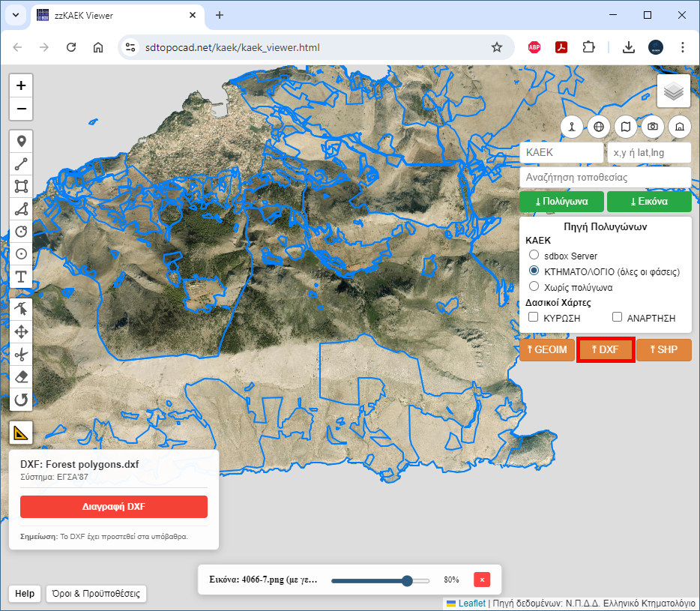Select the draw polyline tool
Image resolution: width=700 pixels, height=611 pixels.
(x=21, y=163)
